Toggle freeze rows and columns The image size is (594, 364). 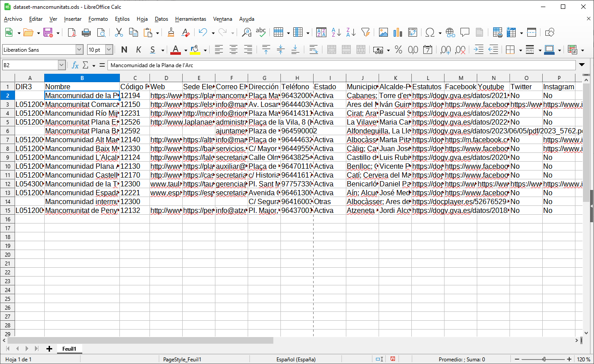point(512,32)
